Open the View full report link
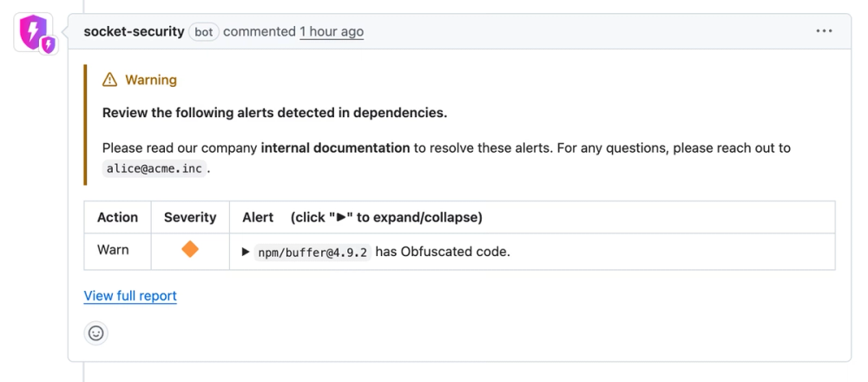868x382 pixels. (130, 296)
